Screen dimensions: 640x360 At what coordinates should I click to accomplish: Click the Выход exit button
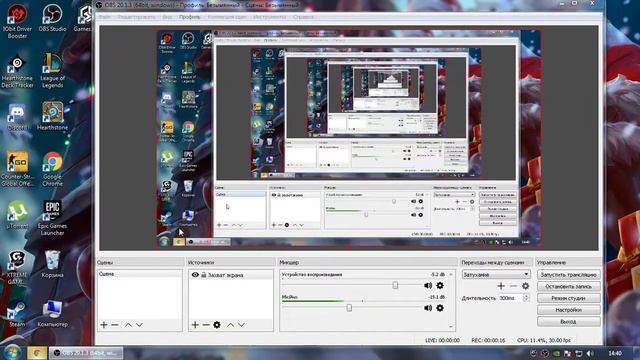pos(569,322)
